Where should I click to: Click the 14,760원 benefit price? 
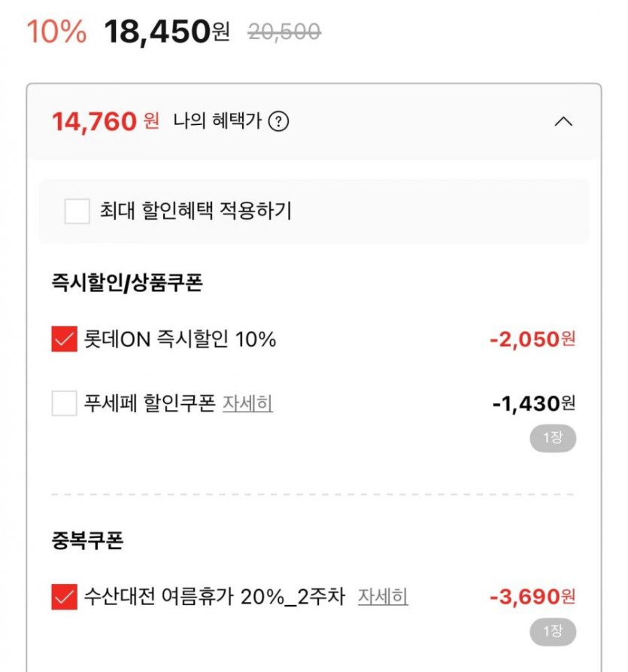pyautogui.click(x=105, y=121)
